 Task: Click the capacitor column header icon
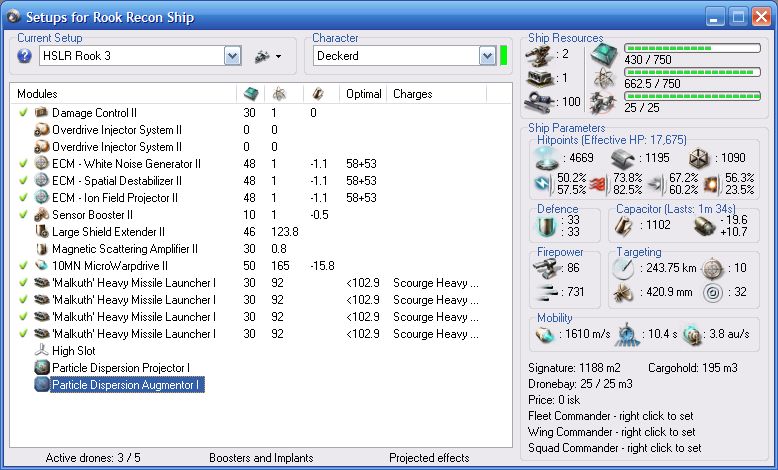click(318, 94)
